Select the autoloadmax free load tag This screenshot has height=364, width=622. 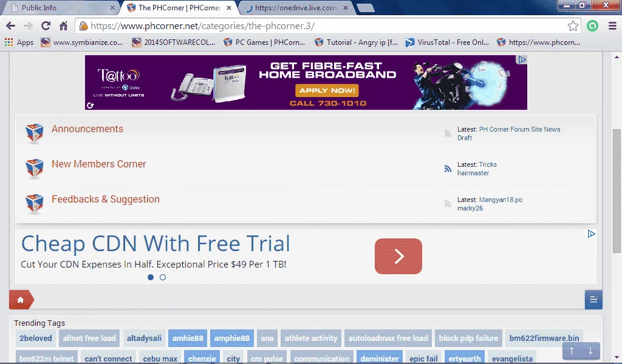[388, 339]
